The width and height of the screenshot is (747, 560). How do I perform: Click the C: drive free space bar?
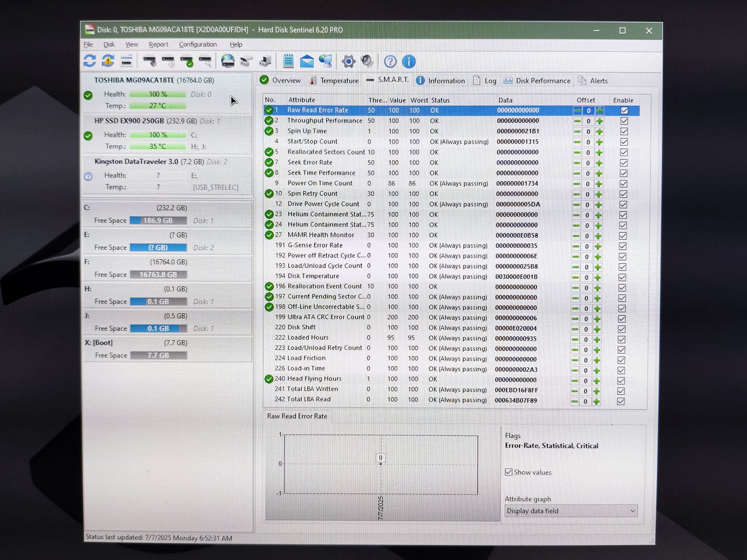pos(158,220)
